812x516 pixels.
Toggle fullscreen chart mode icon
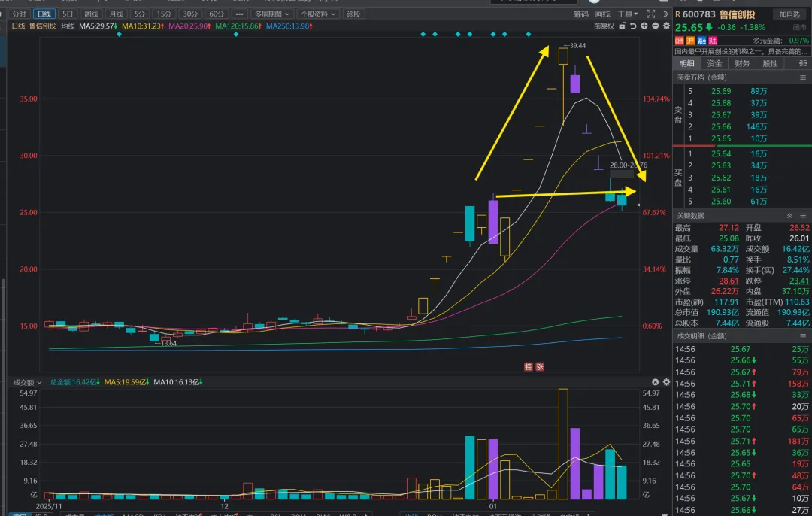651,14
